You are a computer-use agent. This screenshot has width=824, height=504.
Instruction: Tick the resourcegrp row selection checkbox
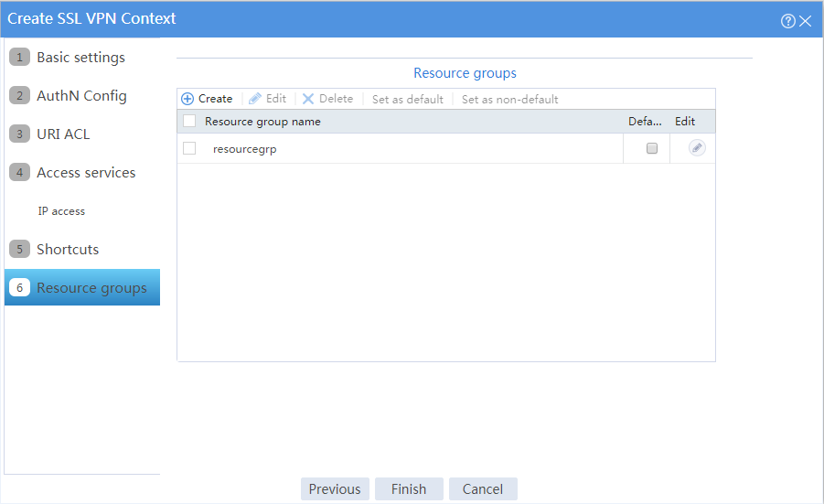[x=189, y=149]
